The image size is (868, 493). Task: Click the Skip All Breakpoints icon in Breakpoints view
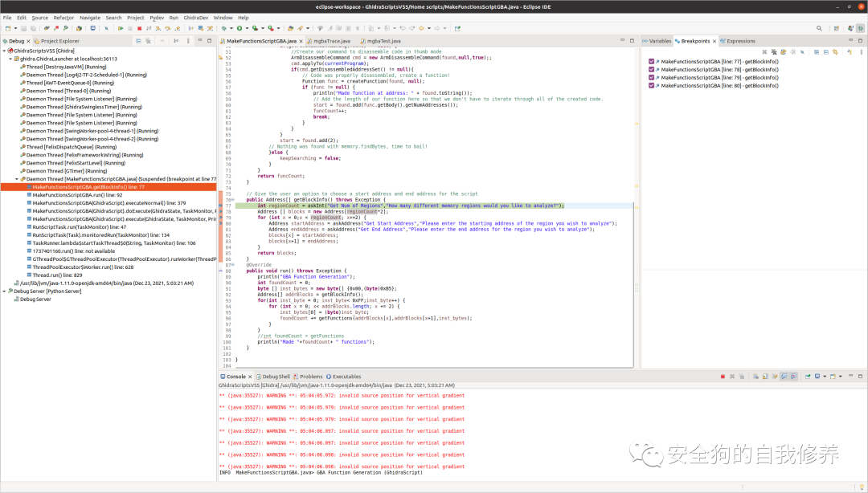802,52
